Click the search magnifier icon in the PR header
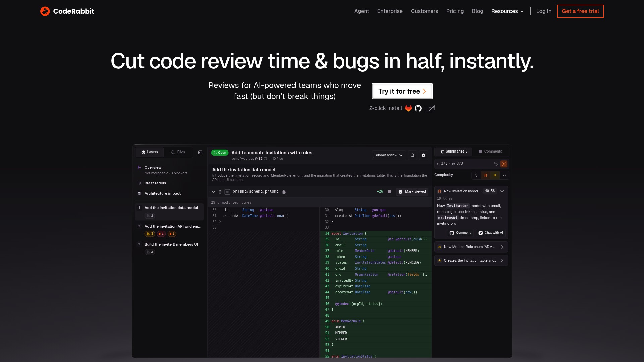Viewport: 644px width, 362px height. point(412,155)
